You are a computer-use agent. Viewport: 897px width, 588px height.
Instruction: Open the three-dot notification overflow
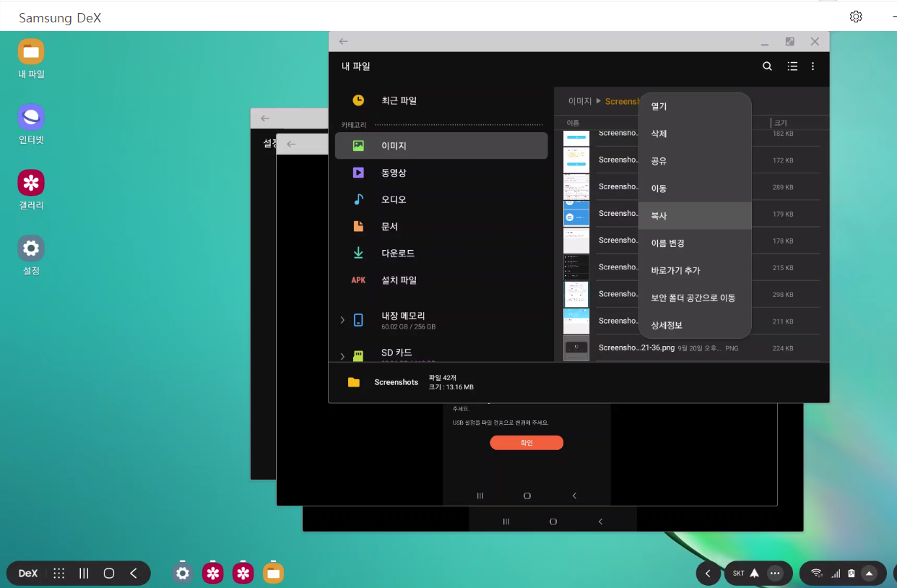click(775, 574)
